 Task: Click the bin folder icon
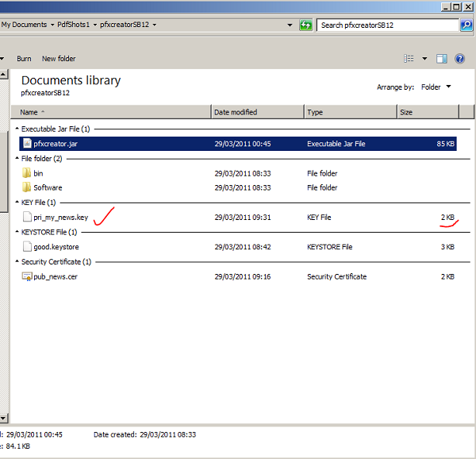click(x=26, y=173)
